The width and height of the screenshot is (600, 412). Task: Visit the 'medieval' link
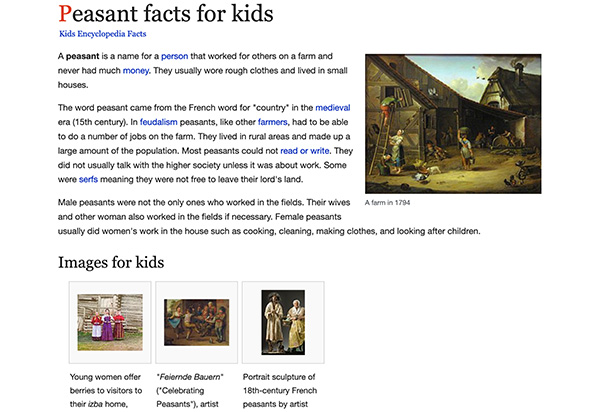tap(333, 107)
